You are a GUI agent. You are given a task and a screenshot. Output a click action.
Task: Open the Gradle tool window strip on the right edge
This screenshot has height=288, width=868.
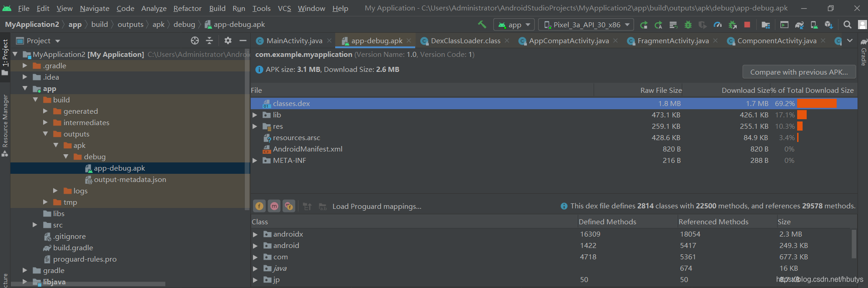coord(863,53)
